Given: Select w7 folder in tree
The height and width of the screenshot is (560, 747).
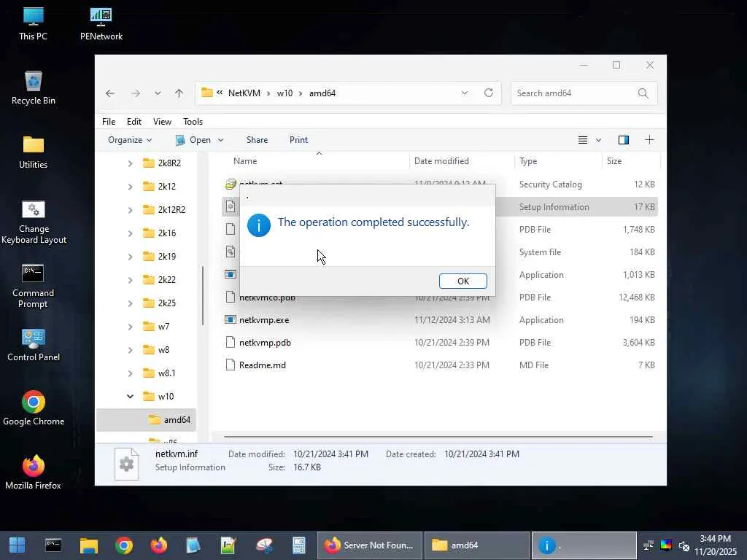Looking at the screenshot, I should 156,327.
